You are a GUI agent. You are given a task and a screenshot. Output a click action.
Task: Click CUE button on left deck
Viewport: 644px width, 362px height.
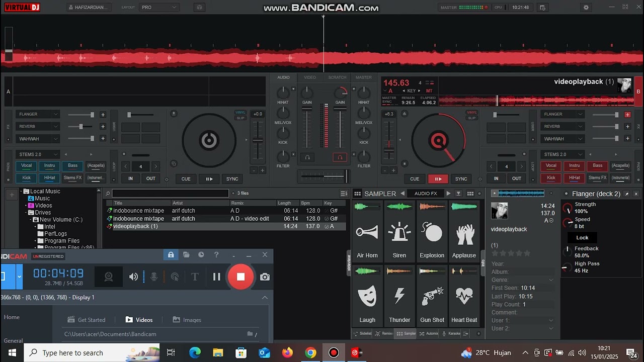186,178
